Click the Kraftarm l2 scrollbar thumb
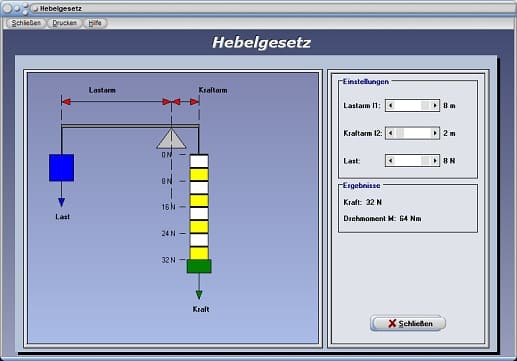 coord(400,133)
